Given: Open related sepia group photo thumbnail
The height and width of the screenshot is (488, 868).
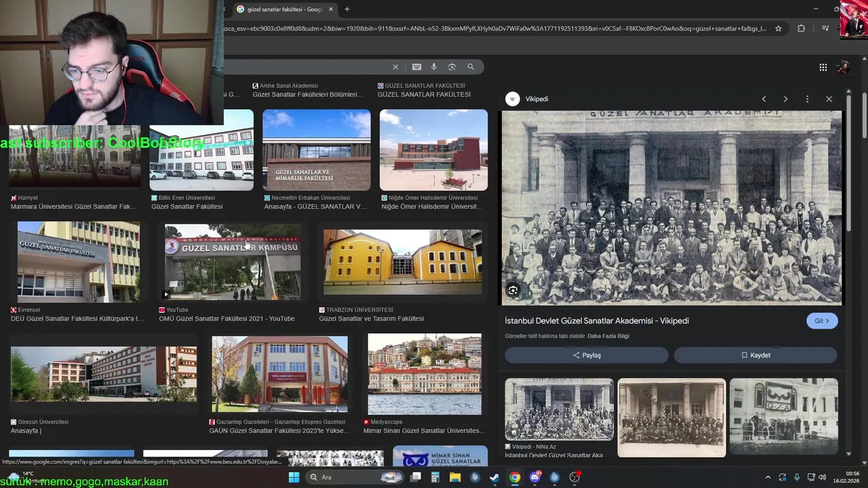Looking at the screenshot, I should 671,418.
